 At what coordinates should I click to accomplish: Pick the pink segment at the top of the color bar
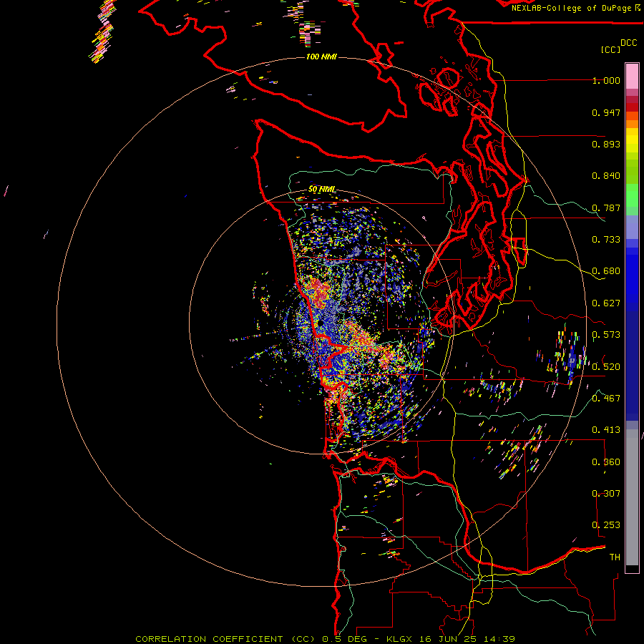click(632, 76)
